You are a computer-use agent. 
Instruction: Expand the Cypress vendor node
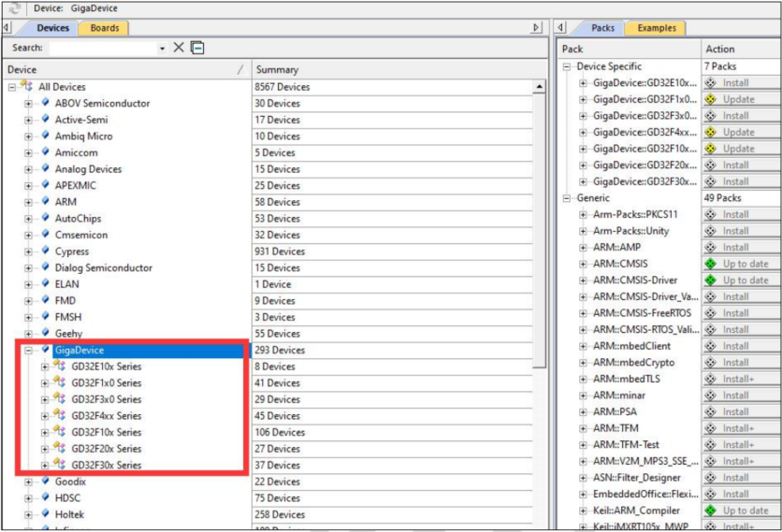(28, 252)
